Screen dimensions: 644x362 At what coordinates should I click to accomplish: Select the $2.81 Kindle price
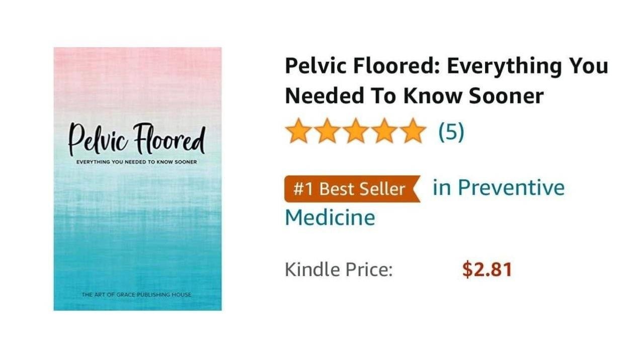(x=487, y=269)
